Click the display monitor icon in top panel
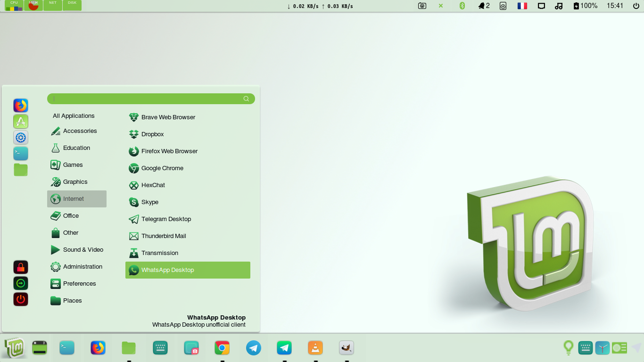The image size is (644, 362). pos(541,6)
